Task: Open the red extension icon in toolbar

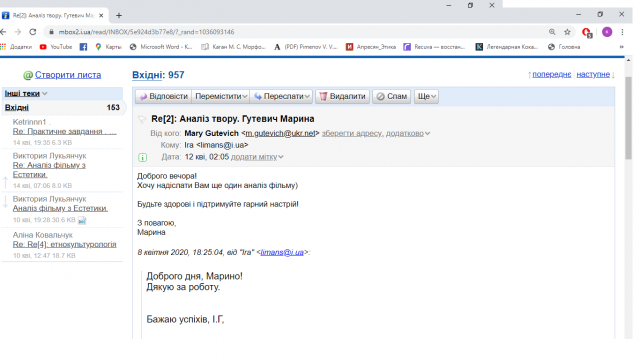Action: (x=587, y=32)
